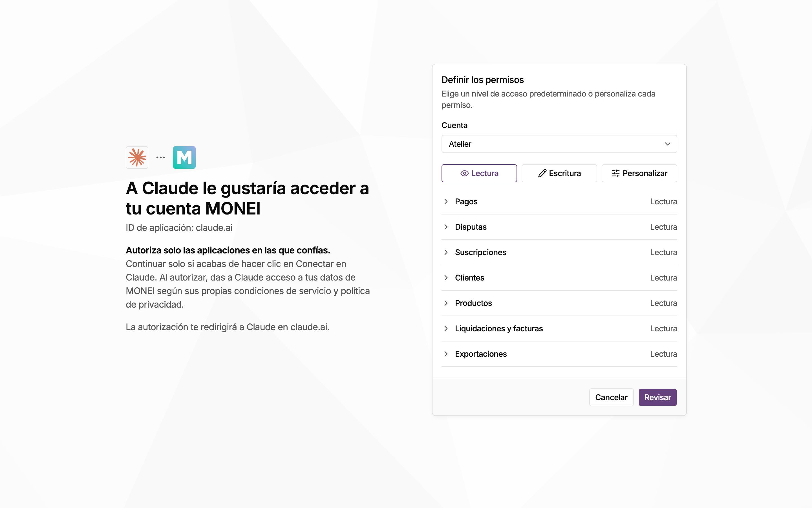Click the Lectura value beside Suscripciones
The height and width of the screenshot is (508, 812).
(x=663, y=252)
